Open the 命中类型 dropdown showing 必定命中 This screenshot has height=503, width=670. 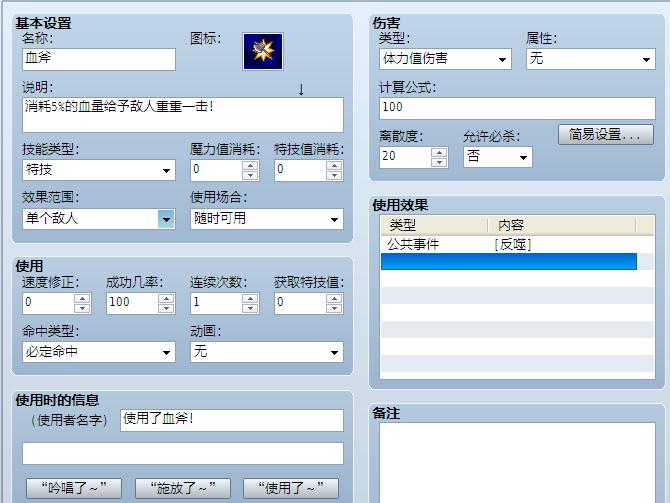pyautogui.click(x=99, y=352)
